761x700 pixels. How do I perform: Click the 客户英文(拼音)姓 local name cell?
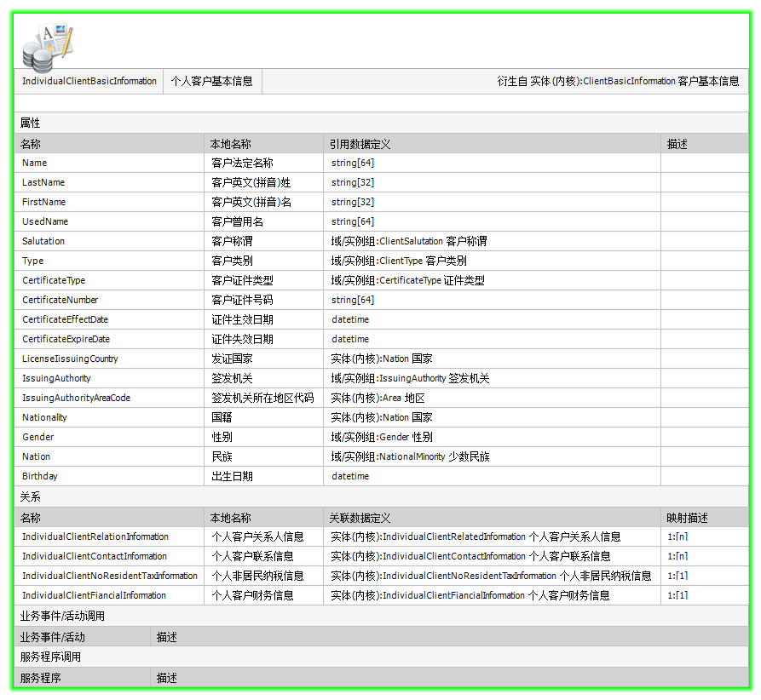tap(264, 182)
